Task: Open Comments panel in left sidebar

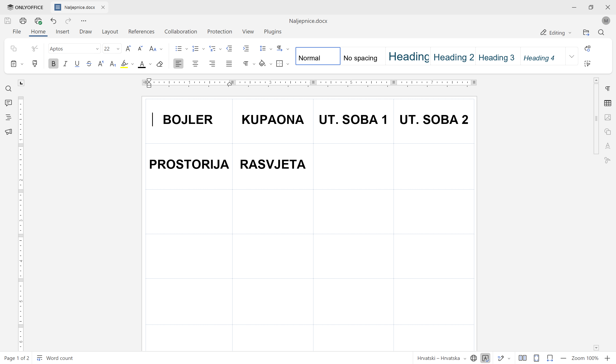Action: pyautogui.click(x=8, y=103)
